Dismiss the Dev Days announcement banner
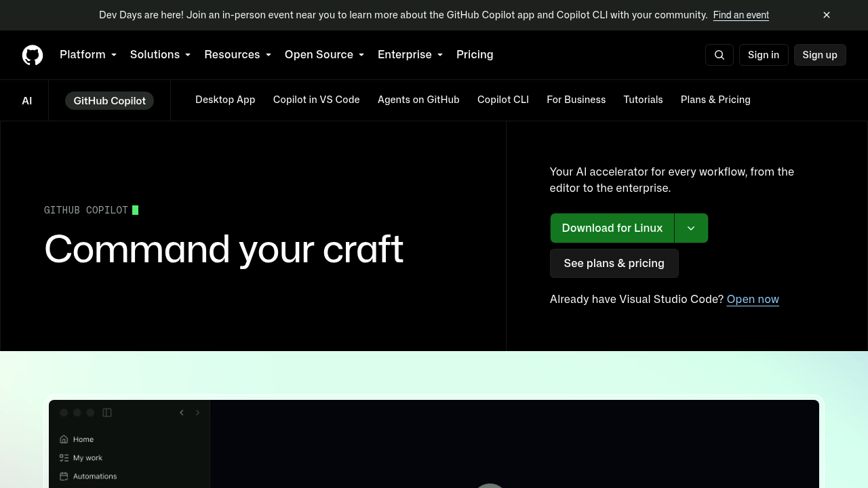This screenshot has height=488, width=868. tap(827, 15)
